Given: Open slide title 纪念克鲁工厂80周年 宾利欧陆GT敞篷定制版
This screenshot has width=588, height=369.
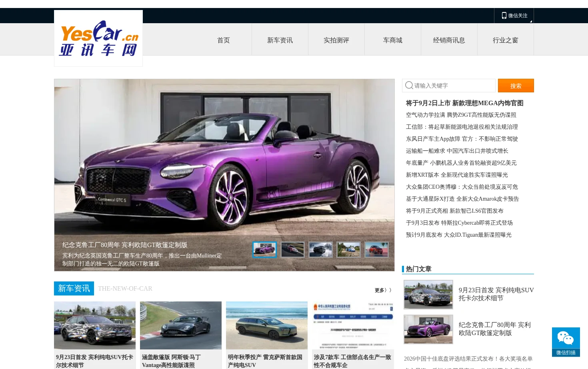Looking at the screenshot, I should pyautogui.click(x=125, y=245).
